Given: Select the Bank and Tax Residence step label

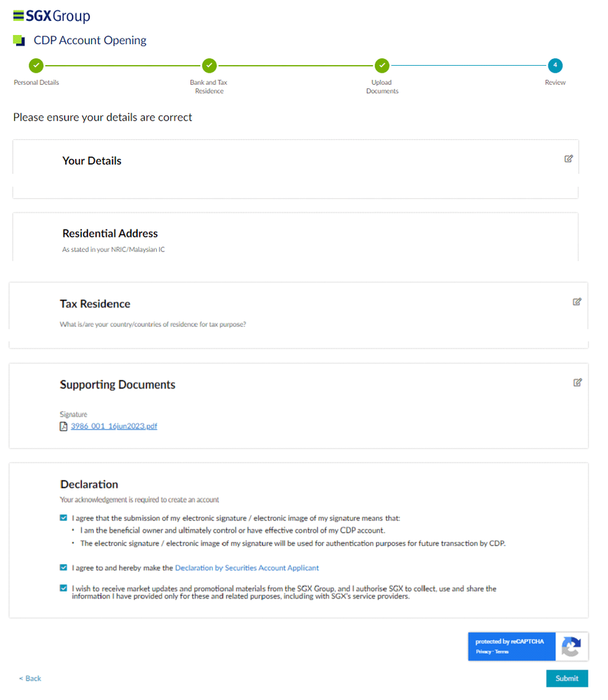Looking at the screenshot, I should [209, 86].
